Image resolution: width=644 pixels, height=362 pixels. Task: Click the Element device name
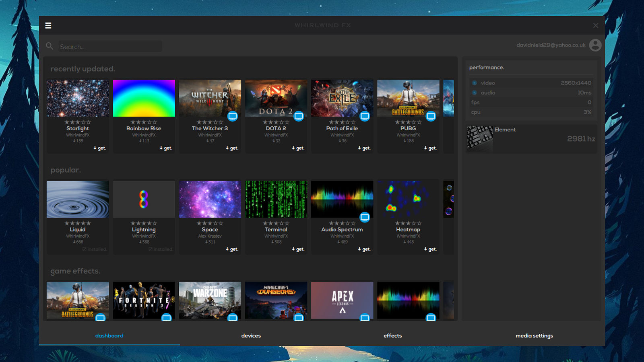tap(505, 130)
